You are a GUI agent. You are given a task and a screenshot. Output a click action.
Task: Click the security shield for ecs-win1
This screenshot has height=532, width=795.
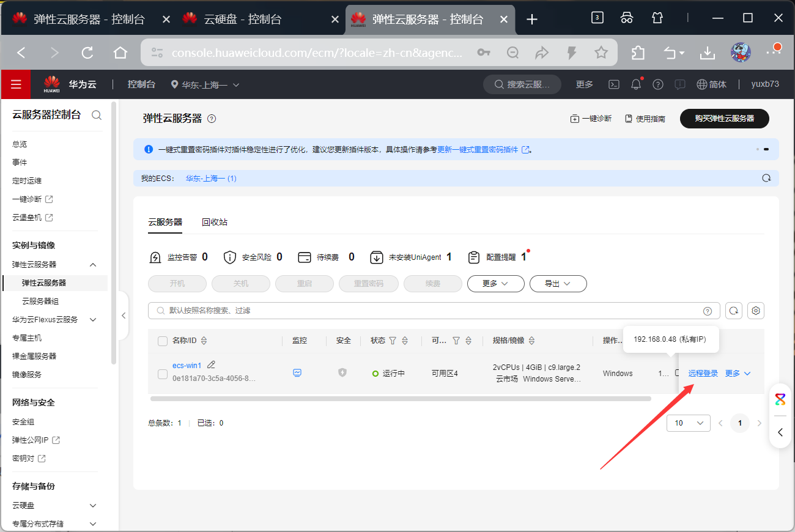pos(342,372)
